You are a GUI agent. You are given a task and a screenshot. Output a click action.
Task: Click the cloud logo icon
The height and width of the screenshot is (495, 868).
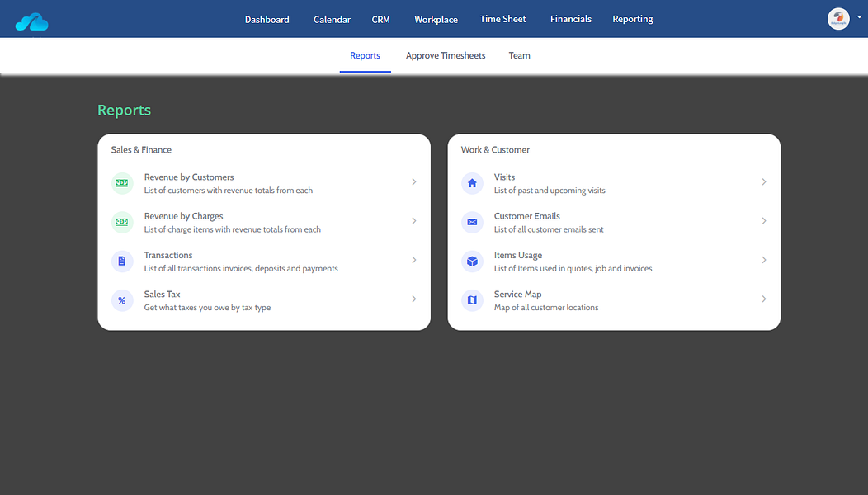(x=31, y=21)
